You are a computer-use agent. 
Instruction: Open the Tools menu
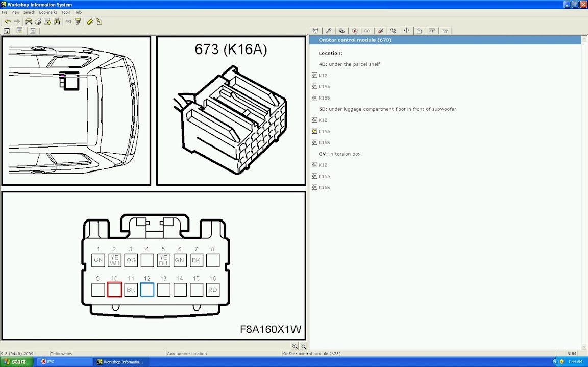66,12
